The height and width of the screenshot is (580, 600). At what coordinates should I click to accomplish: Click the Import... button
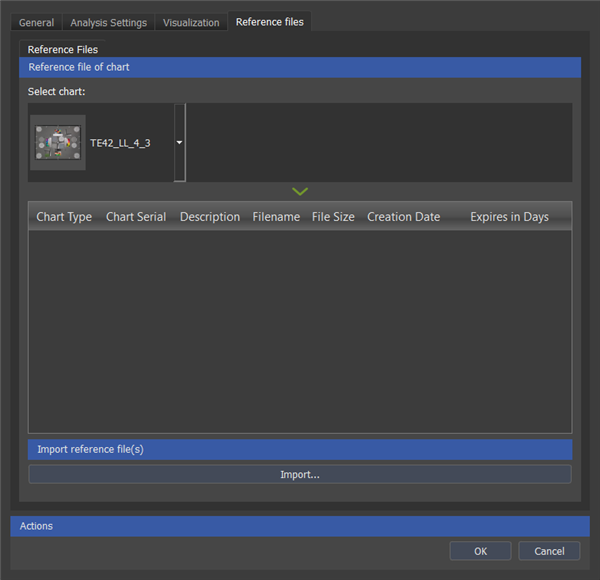(300, 474)
